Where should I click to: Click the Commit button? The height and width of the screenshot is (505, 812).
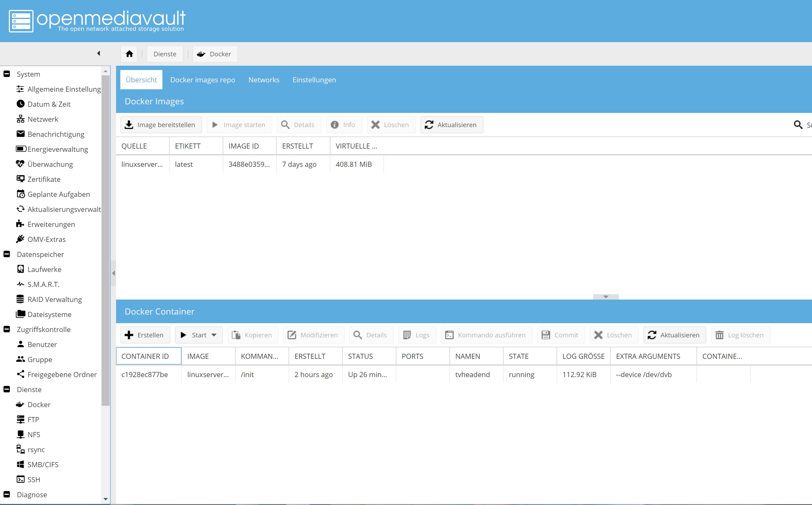pos(561,335)
